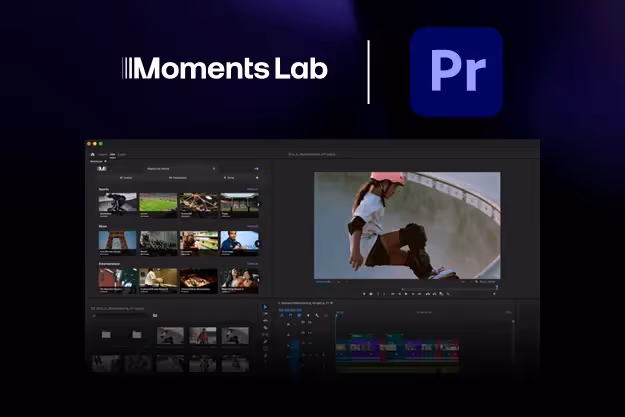
Task: Click the blue timeline timecode
Action: pos(290,310)
